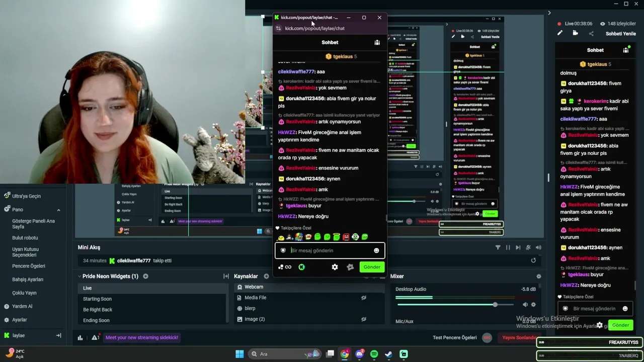
Task: Add a new scene with the plus icon
Action: (145, 276)
